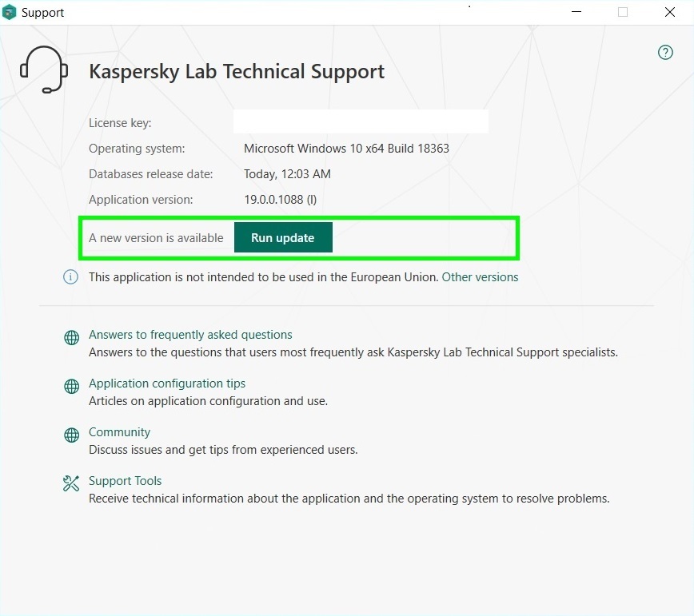This screenshot has width=694, height=616.
Task: Click the globe icon next to frequently asked questions
Action: point(72,338)
